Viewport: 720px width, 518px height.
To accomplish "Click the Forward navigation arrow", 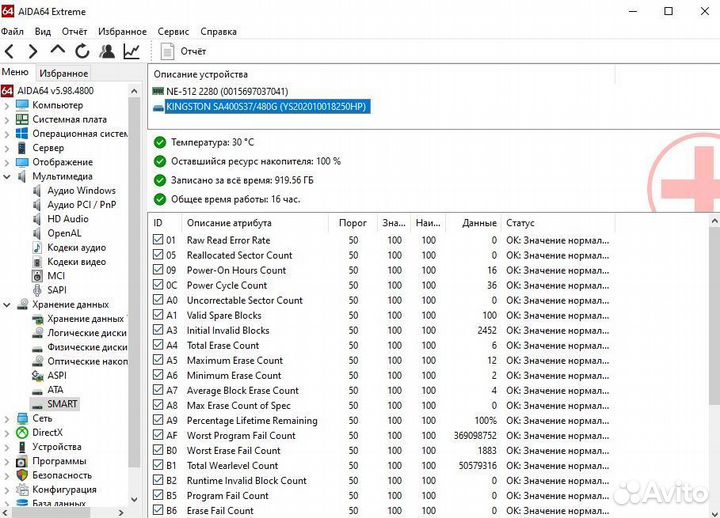I will tap(33, 51).
